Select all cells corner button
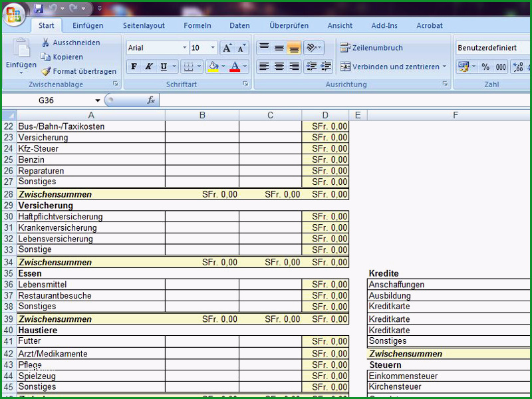This screenshot has height=399, width=532. (x=9, y=115)
